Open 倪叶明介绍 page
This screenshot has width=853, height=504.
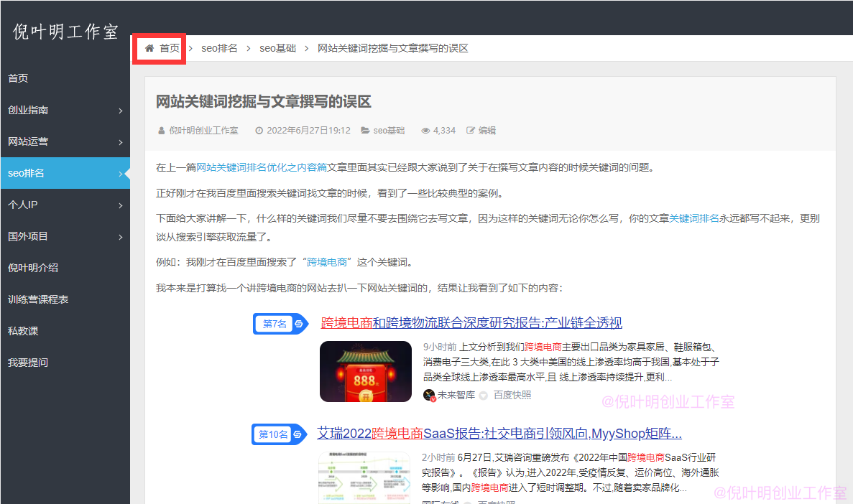(65, 268)
